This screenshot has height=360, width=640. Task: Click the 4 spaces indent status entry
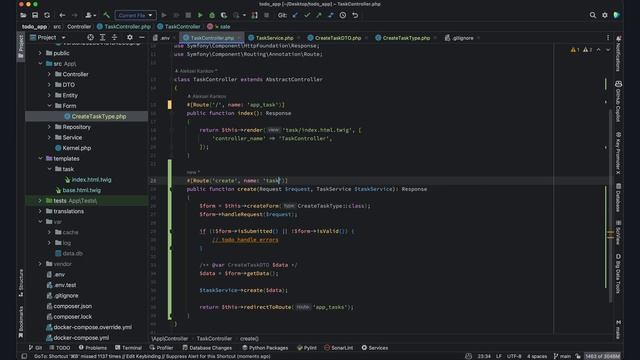537,356
